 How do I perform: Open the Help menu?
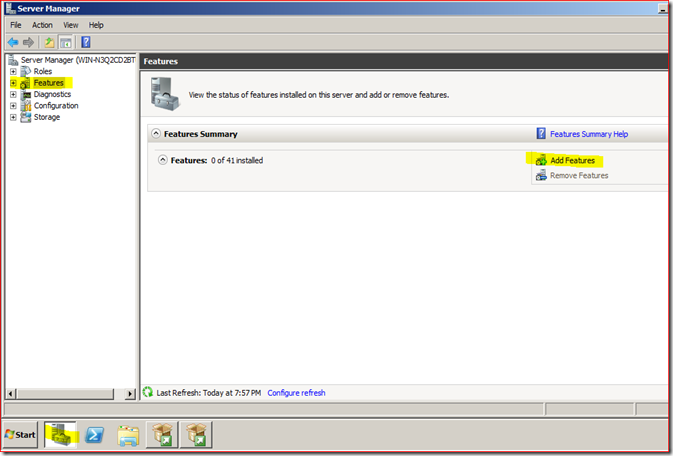click(96, 25)
